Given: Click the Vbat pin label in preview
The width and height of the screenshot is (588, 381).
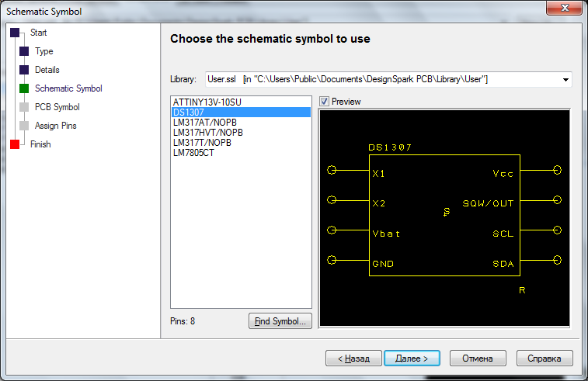Looking at the screenshot, I should (386, 234).
